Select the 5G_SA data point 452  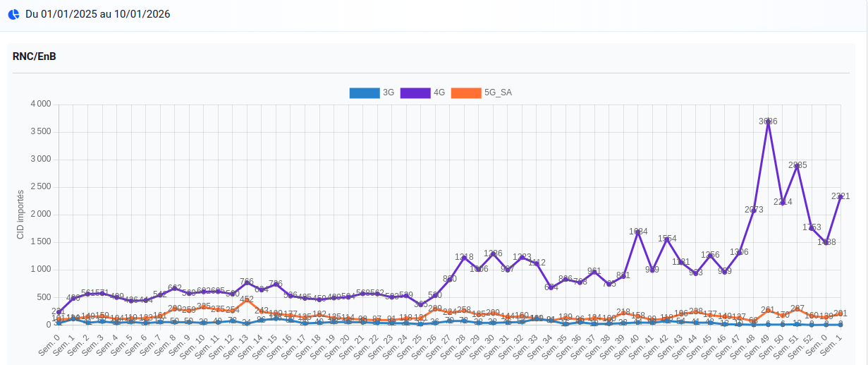pos(246,299)
